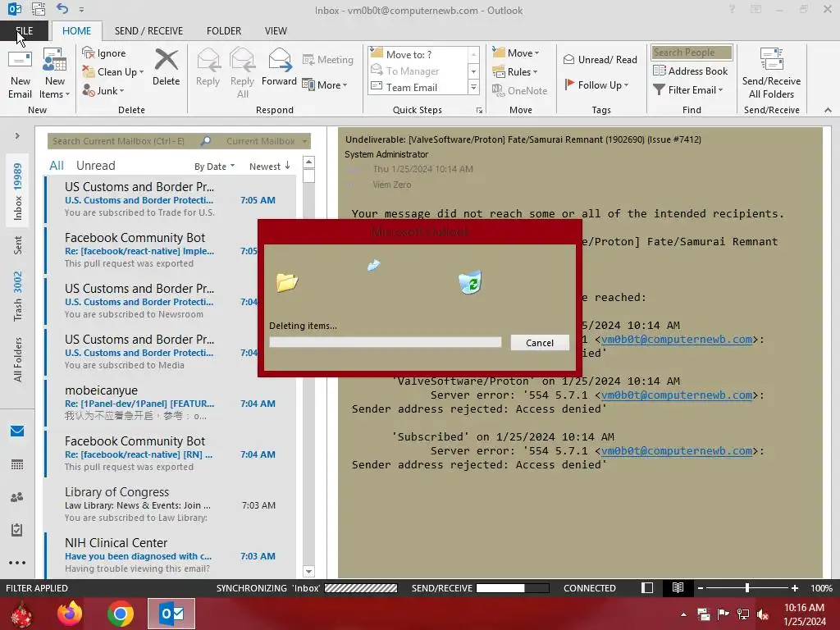
Task: Show Unread messages only
Action: pos(95,166)
